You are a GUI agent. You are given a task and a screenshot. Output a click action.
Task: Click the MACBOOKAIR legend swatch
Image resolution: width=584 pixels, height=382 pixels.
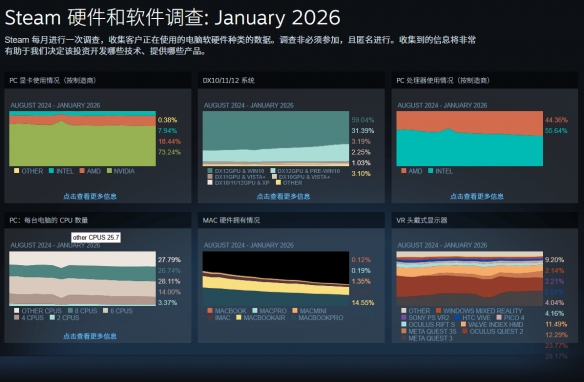click(x=238, y=318)
